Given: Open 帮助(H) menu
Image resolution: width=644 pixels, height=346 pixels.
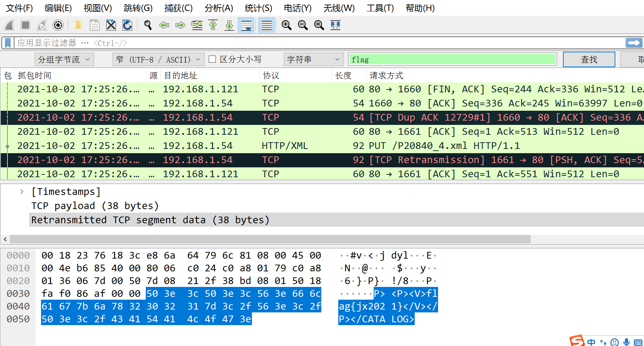Looking at the screenshot, I should coord(420,8).
